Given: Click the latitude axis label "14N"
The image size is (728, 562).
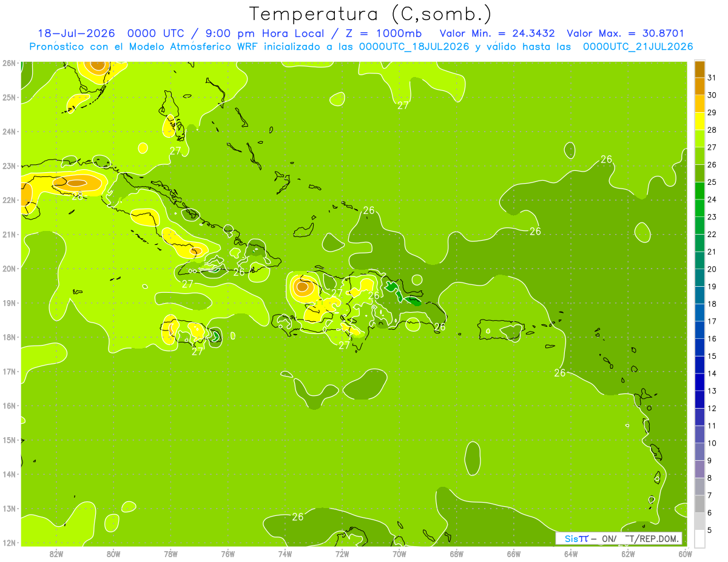Looking at the screenshot, I should point(8,474).
